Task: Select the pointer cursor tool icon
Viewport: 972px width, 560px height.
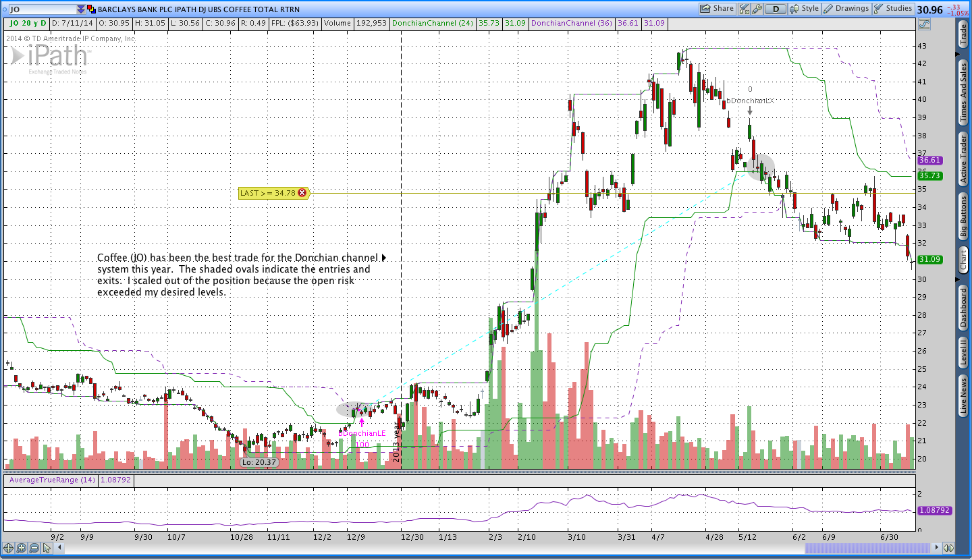Action: [47, 549]
